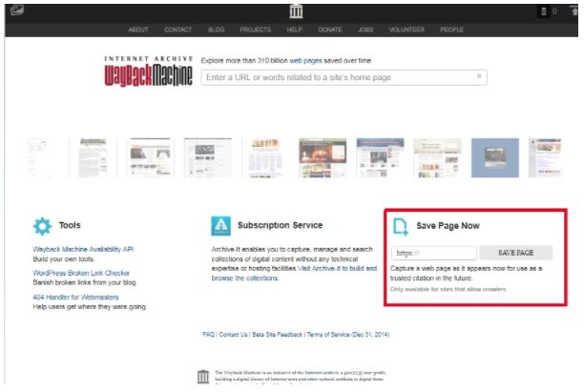This screenshot has height=392, width=584.
Task: Focus the https:// Save Page Now field
Action: (434, 253)
